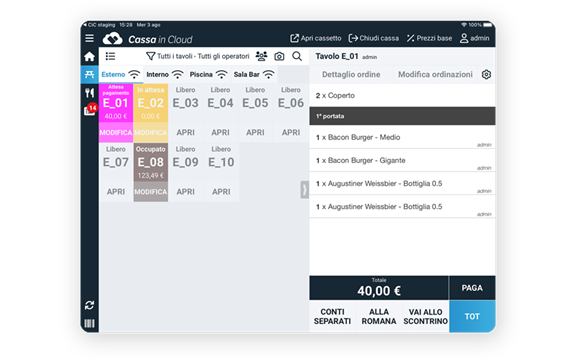Select the Modifica ordinazioni tab
Viewport: 576px width, 362px height.
coord(435,75)
